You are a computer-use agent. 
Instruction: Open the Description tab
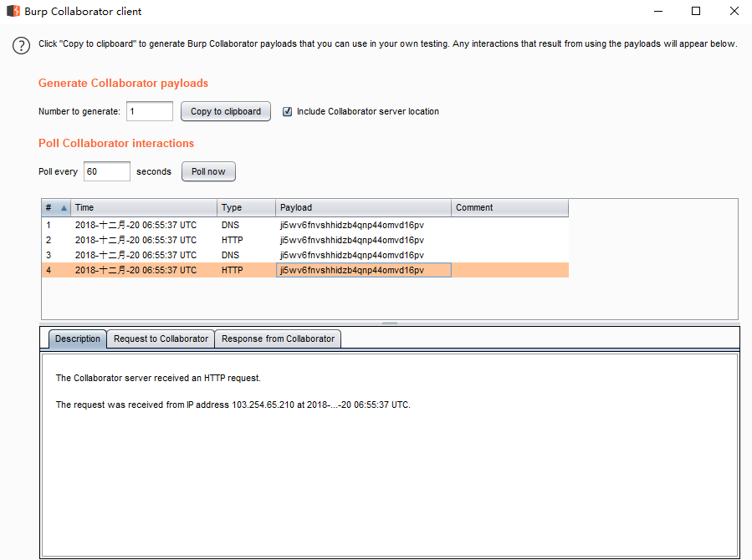pyautogui.click(x=78, y=339)
